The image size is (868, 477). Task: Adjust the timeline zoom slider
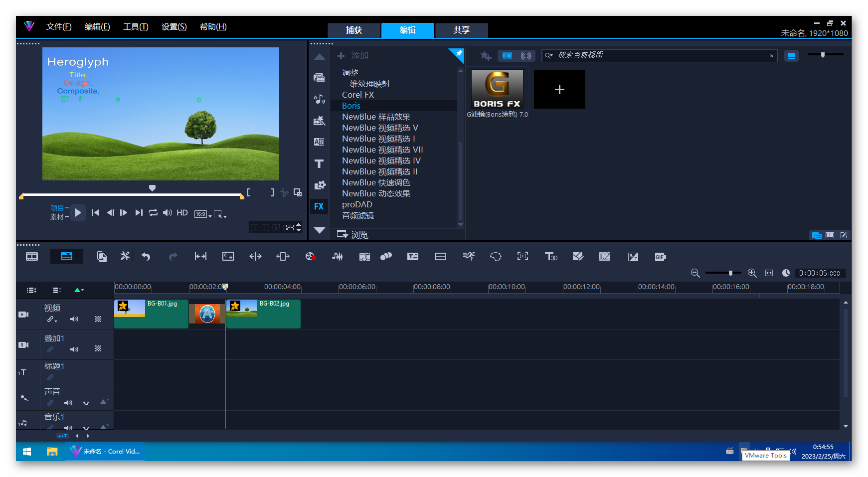(x=730, y=273)
